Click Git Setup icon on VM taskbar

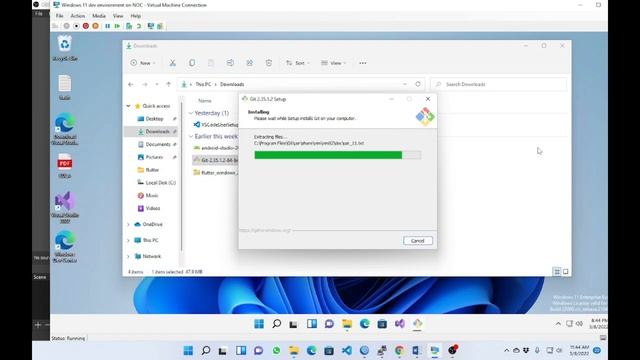pyautogui.click(x=417, y=324)
